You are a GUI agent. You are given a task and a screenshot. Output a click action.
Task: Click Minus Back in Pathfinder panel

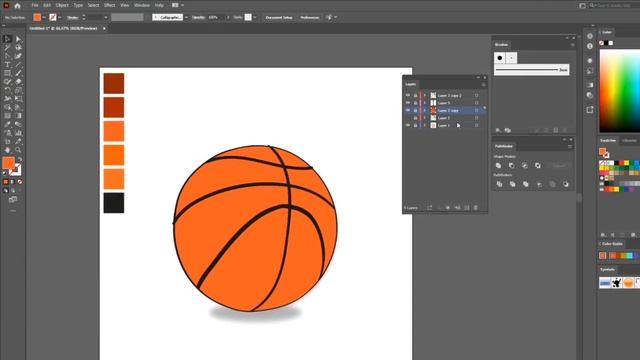click(x=565, y=184)
